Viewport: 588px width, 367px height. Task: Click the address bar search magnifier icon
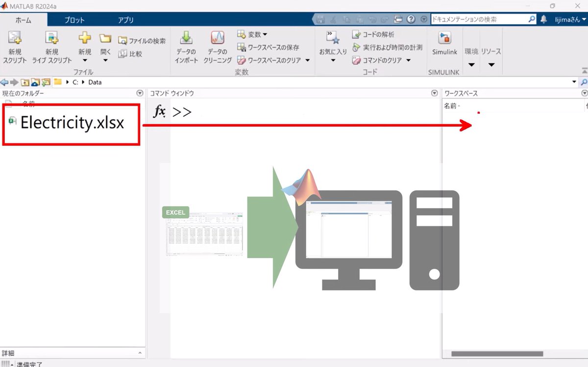(584, 82)
